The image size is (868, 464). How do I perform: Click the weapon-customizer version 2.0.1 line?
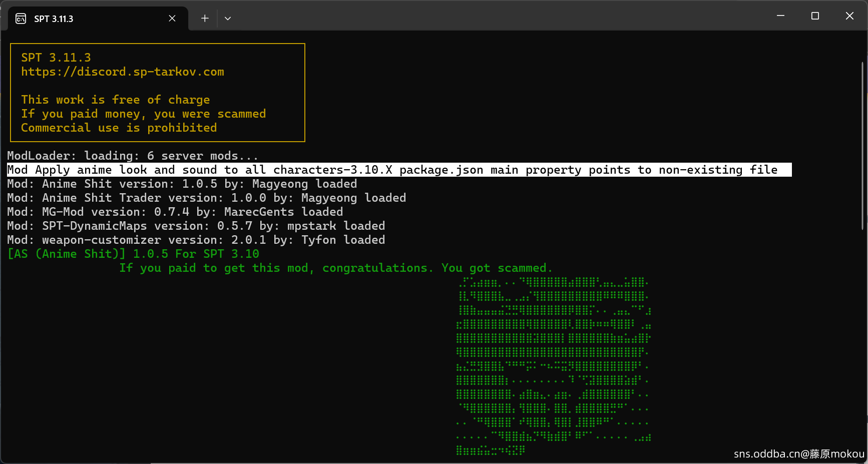click(x=196, y=240)
